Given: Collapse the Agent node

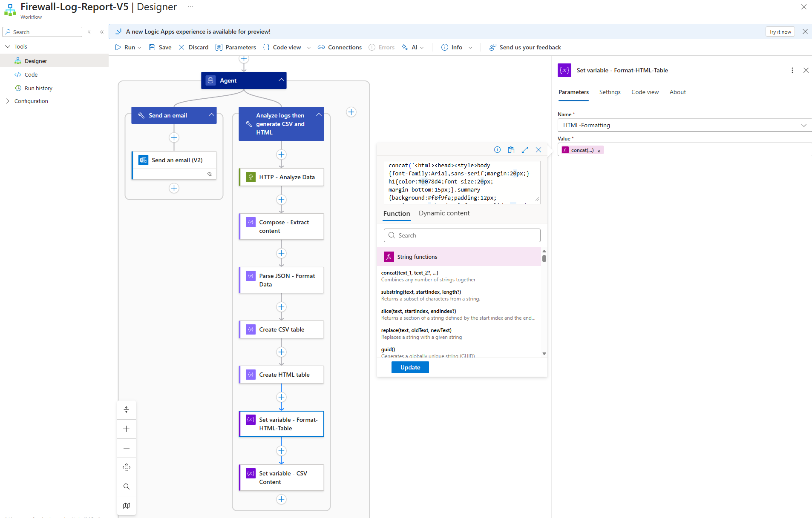Looking at the screenshot, I should coord(281,80).
